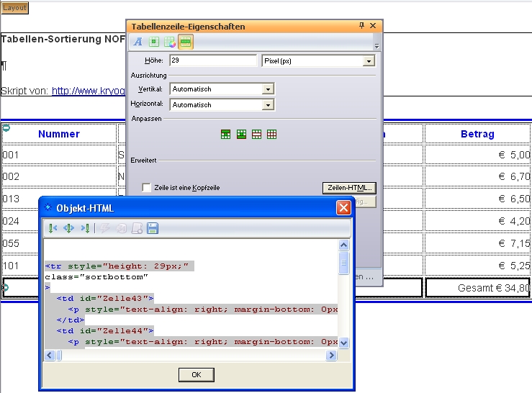Image resolution: width=532 pixels, height=393 pixels.
Task: Expand the Horizontal alignment dropdown
Action: coord(268,105)
